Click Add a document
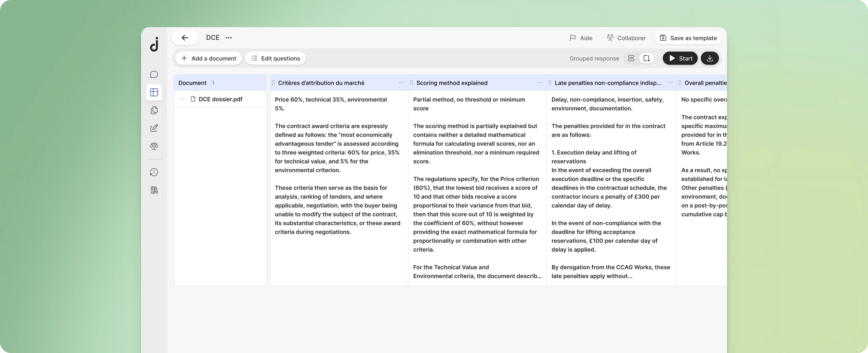868x353 pixels. 209,58
